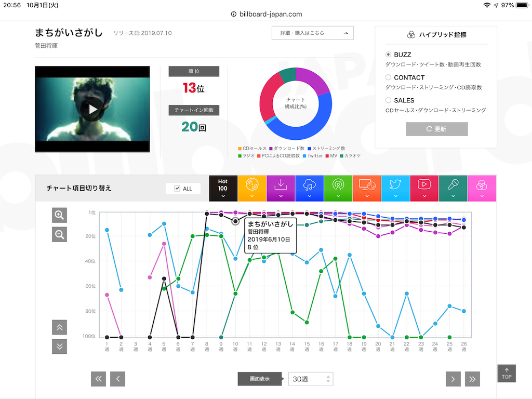Play the まちがいさがし music video
Viewport: 532px width, 399px height.
point(92,109)
